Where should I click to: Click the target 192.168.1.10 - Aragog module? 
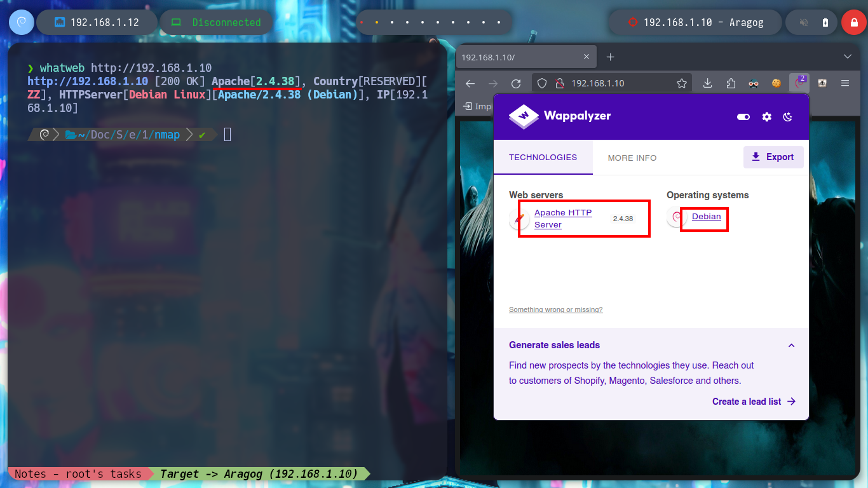pyautogui.click(x=695, y=22)
